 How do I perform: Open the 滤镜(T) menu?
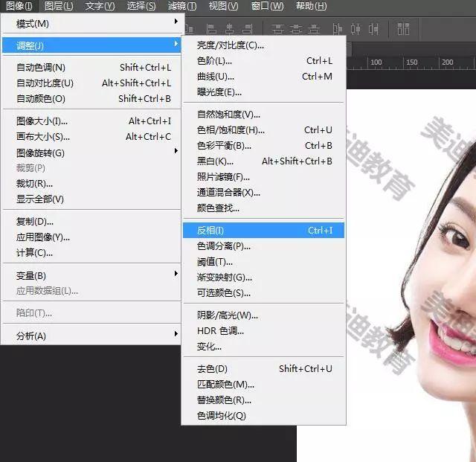point(182,6)
